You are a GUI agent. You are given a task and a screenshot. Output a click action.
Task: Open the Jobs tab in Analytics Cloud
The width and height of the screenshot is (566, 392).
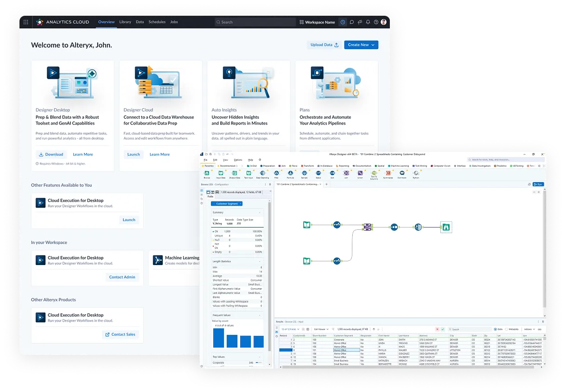pyautogui.click(x=174, y=22)
